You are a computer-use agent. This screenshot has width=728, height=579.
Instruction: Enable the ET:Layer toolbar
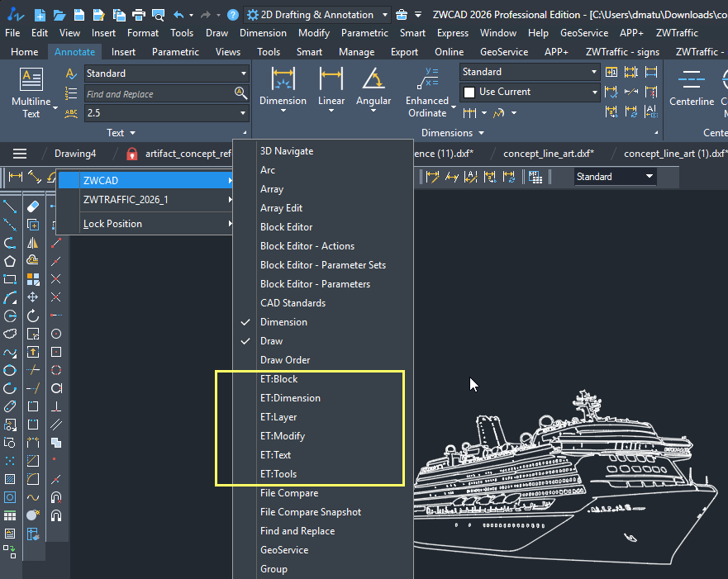pos(278,417)
